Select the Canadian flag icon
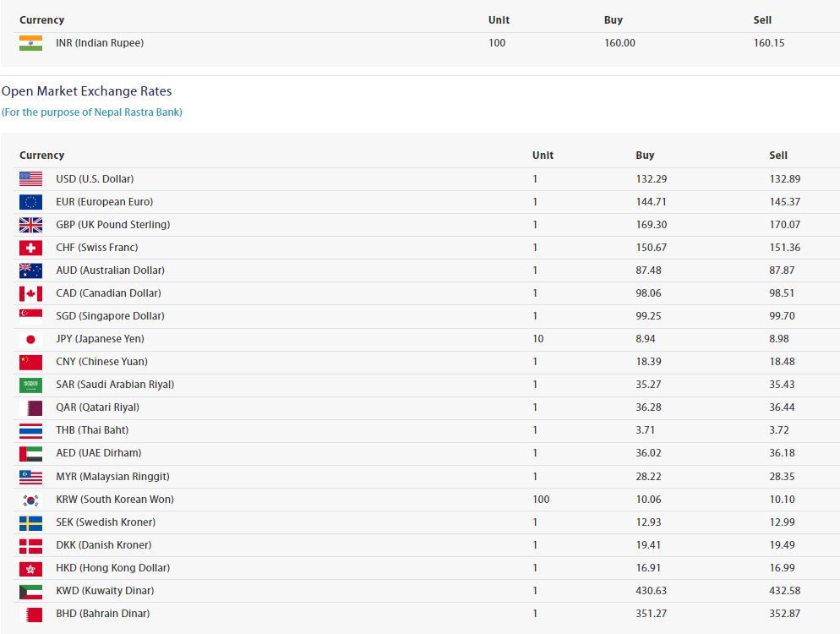Screen dimensions: 840x634 click(x=30, y=293)
